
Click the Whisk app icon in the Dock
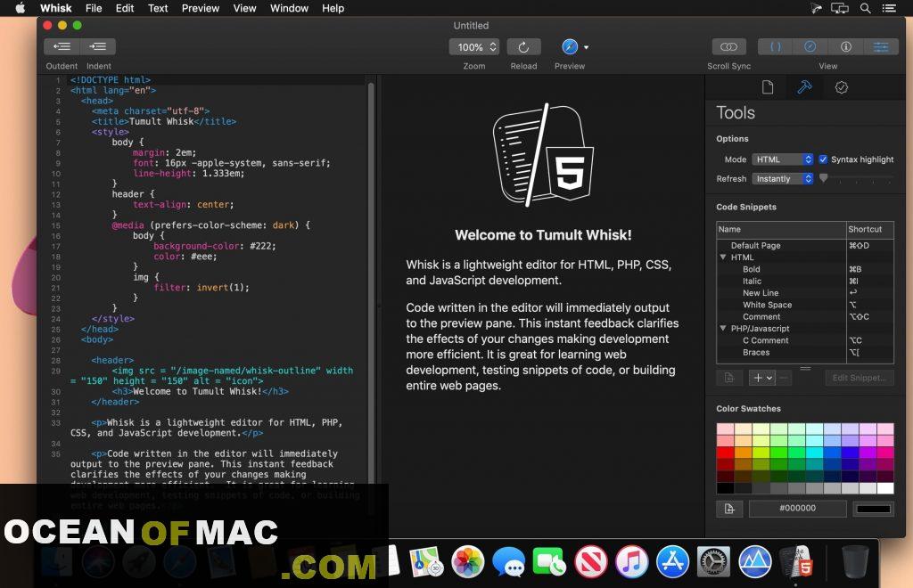coord(796,562)
